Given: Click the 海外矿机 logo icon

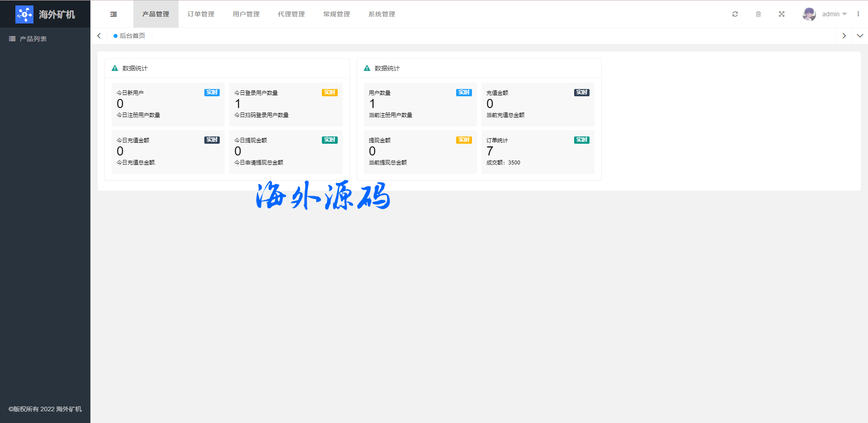Looking at the screenshot, I should click(24, 14).
